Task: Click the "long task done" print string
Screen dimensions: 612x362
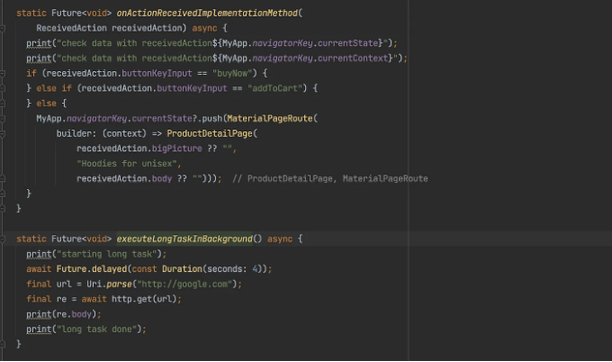Action: [96, 329]
